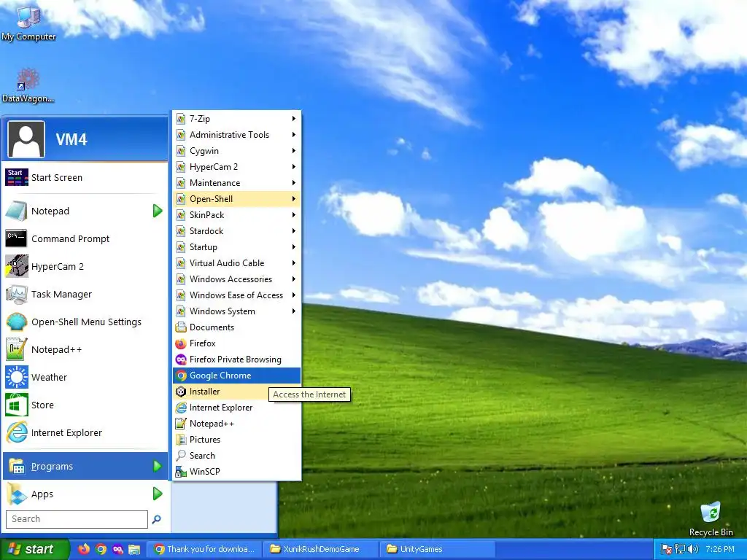Click the search magnifier icon in start menu

click(156, 519)
